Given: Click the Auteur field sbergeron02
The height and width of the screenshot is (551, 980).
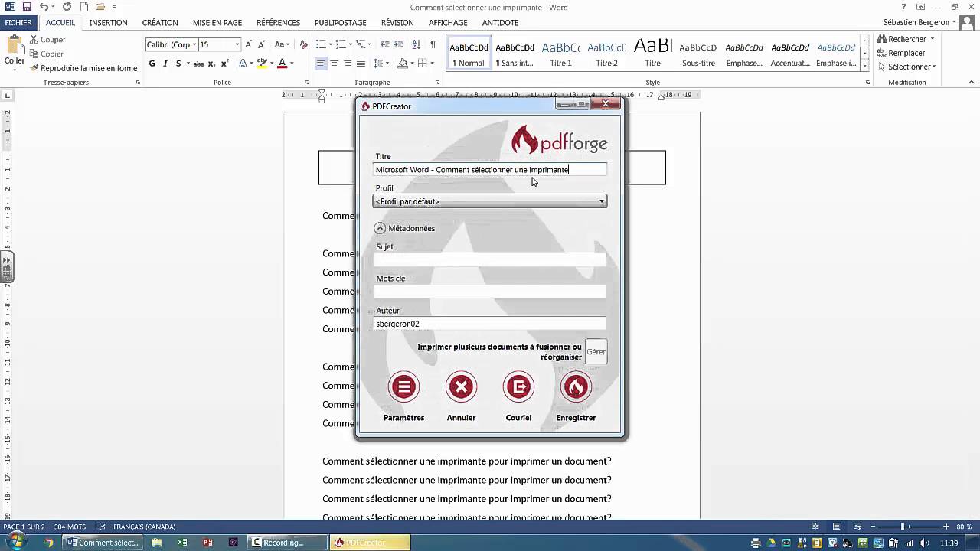Looking at the screenshot, I should click(490, 324).
